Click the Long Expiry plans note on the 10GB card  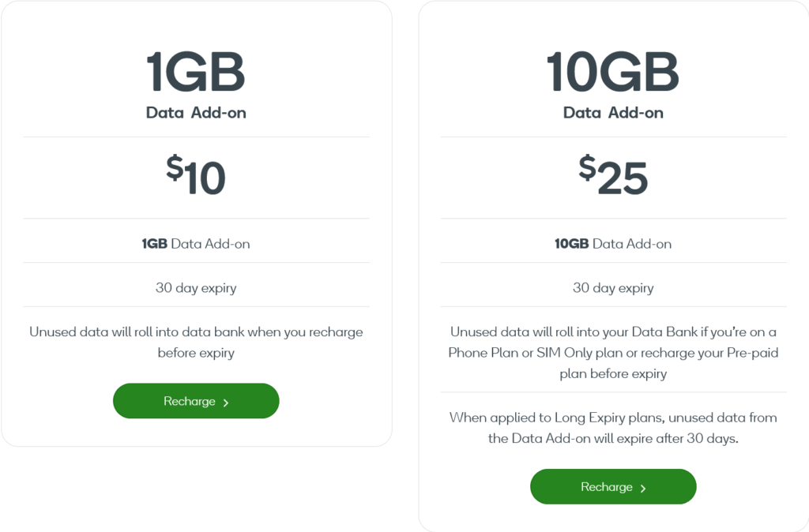click(613, 427)
